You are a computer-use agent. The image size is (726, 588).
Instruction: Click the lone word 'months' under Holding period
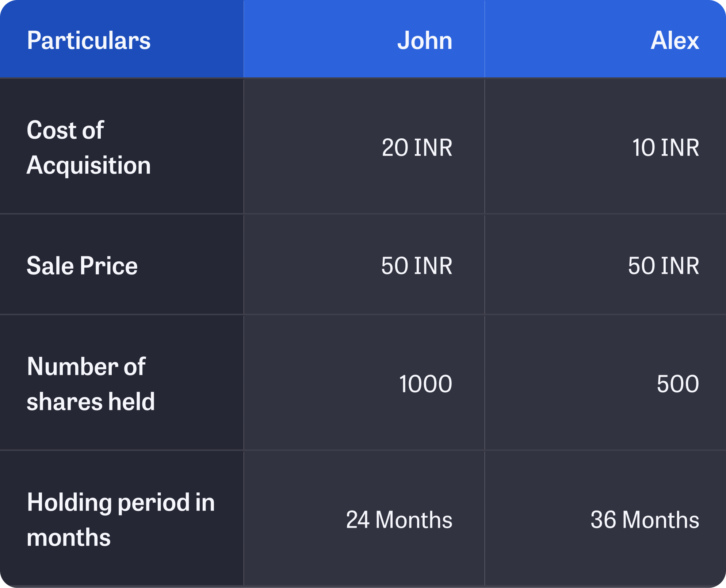pyautogui.click(x=69, y=538)
